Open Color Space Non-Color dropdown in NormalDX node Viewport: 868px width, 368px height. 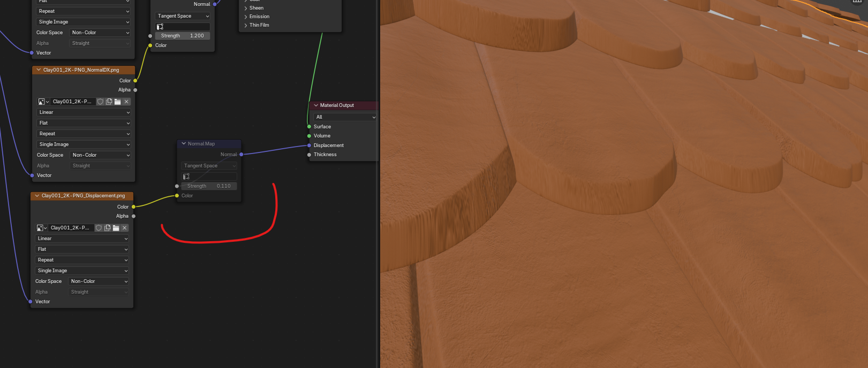(x=101, y=155)
